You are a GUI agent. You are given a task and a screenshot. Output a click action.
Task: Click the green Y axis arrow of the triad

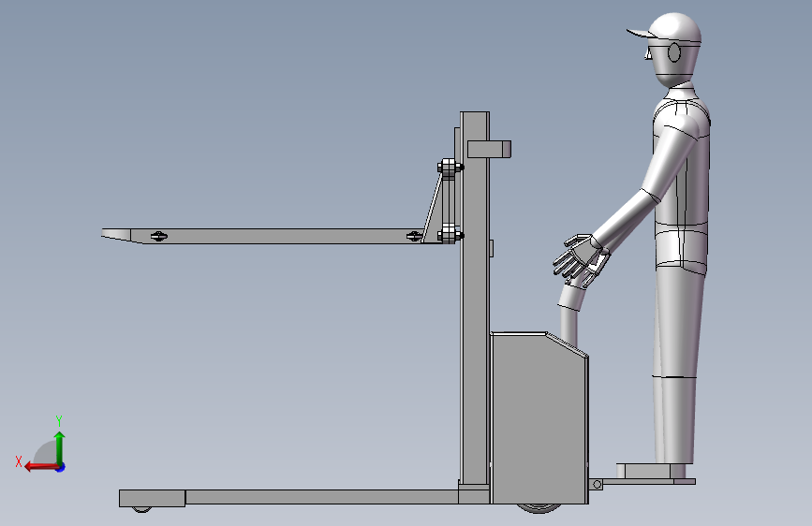tap(60, 447)
